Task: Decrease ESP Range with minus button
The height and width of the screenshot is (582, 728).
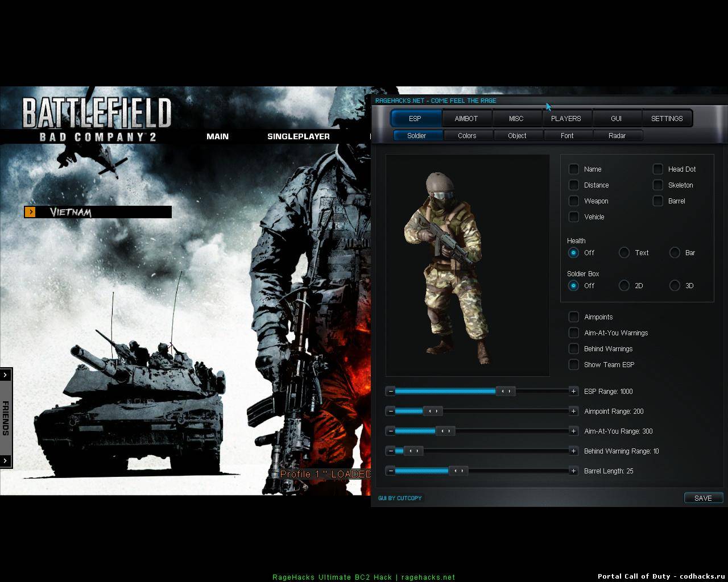Action: [390, 391]
